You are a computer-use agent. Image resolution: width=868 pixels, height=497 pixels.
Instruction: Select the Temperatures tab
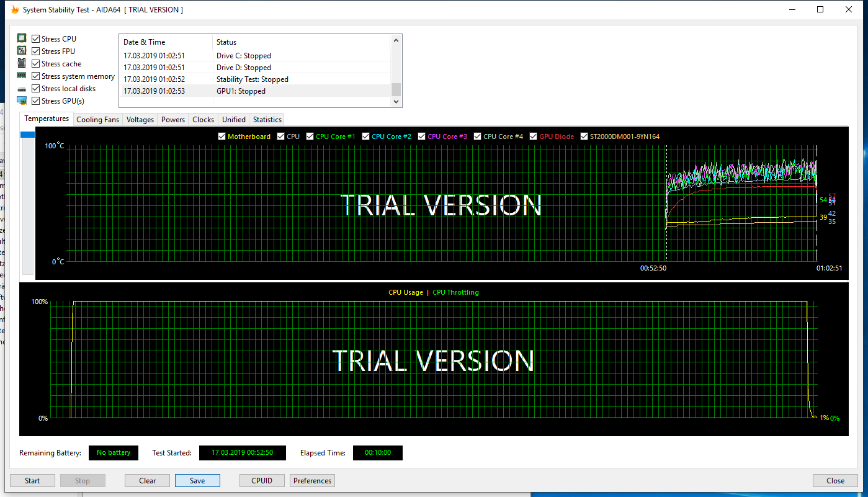pos(47,119)
